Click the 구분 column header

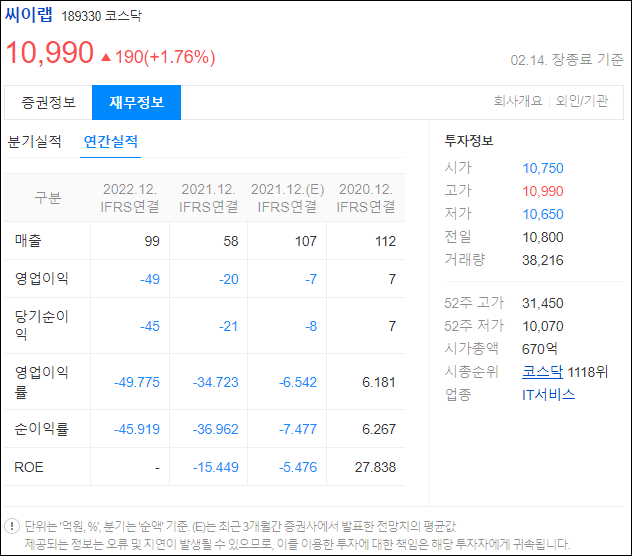(x=48, y=198)
